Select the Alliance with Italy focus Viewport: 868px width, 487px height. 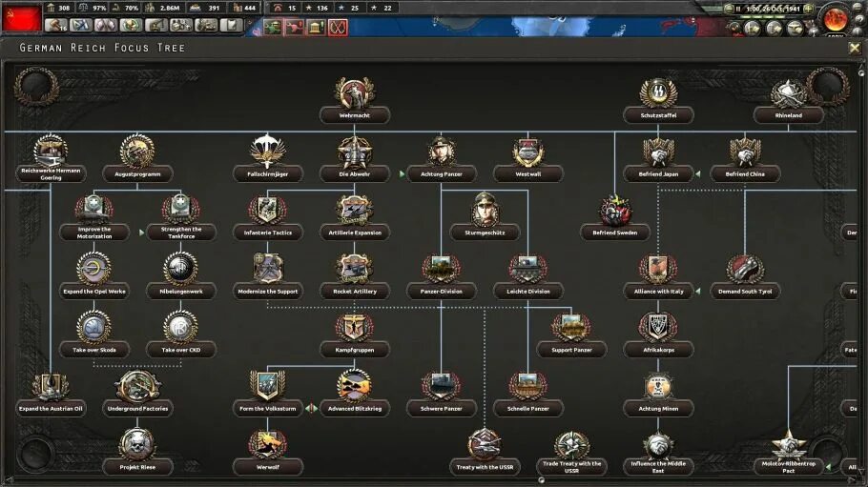coord(658,276)
